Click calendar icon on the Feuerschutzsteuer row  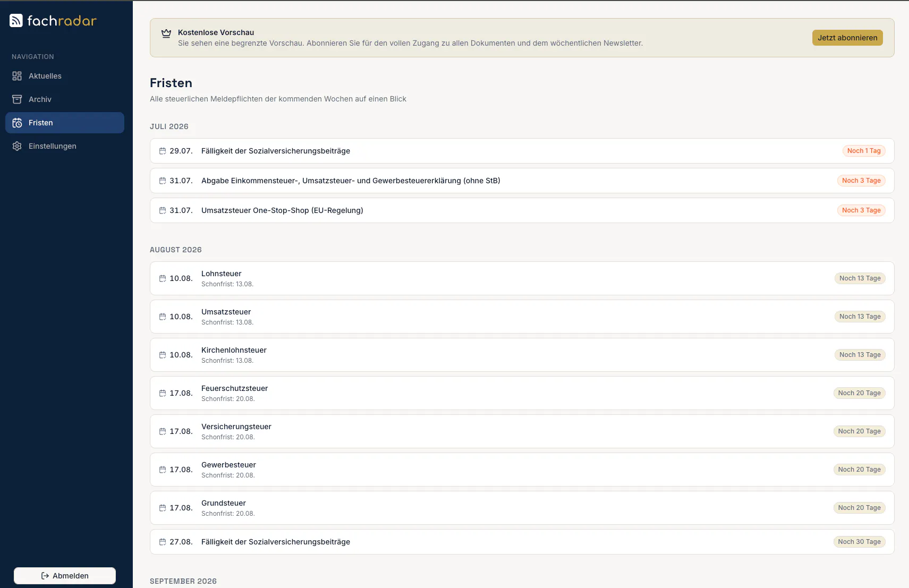(x=163, y=393)
